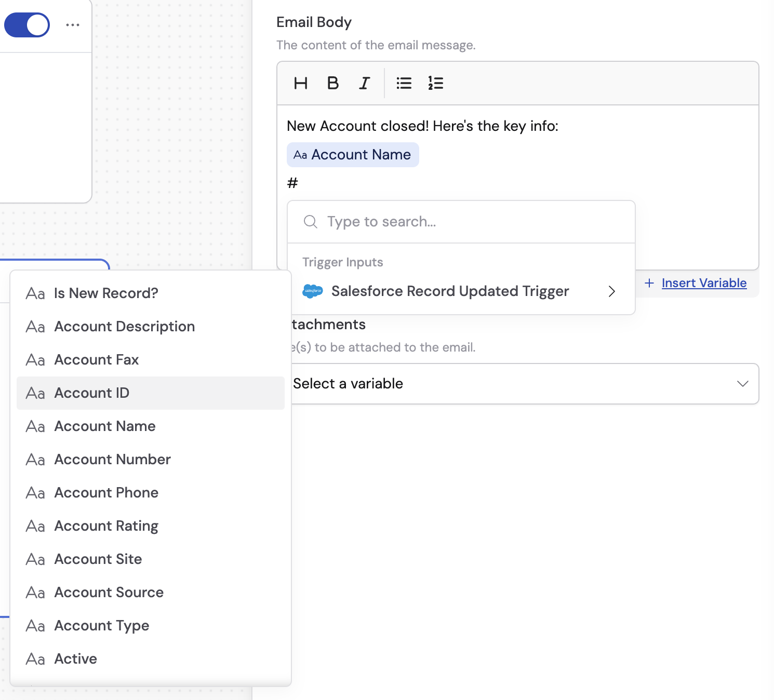Select the Is New Record? variable
The width and height of the screenshot is (774, 700).
(x=106, y=293)
